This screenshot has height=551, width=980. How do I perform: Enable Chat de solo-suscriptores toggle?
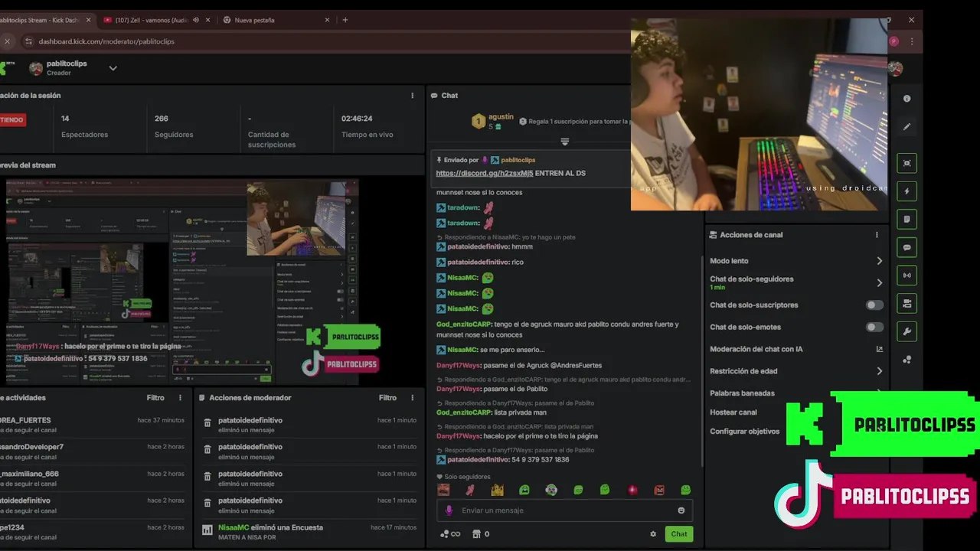click(x=874, y=305)
